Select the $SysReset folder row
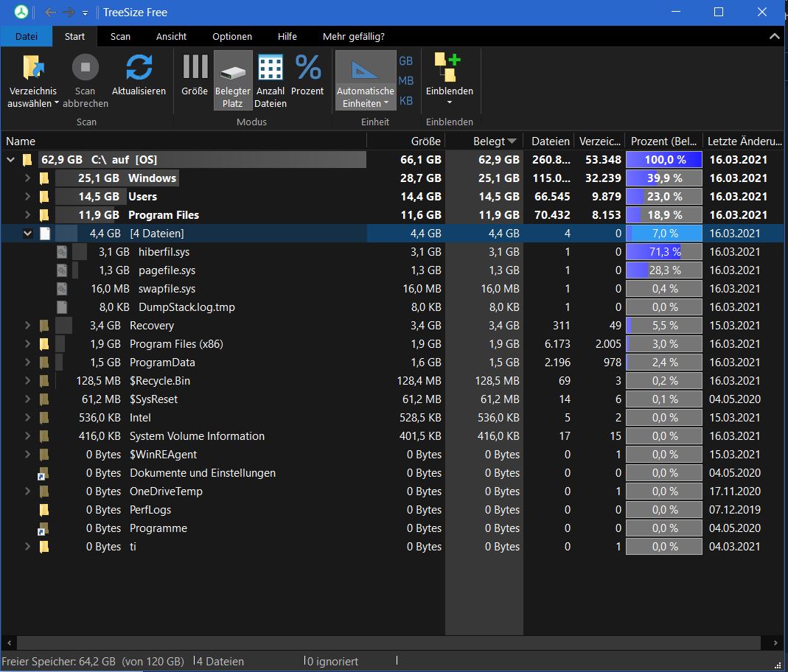Viewport: 788px width, 672px height. (x=392, y=399)
